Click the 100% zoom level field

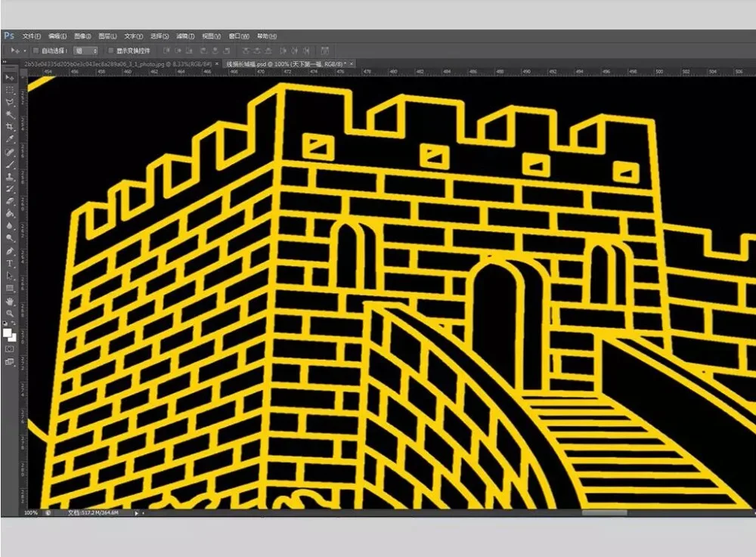point(31,512)
